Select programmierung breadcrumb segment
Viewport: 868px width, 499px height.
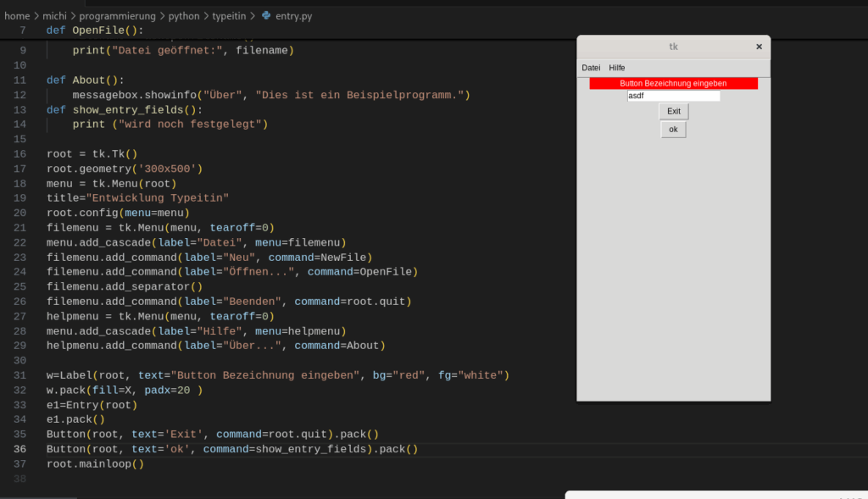click(117, 16)
